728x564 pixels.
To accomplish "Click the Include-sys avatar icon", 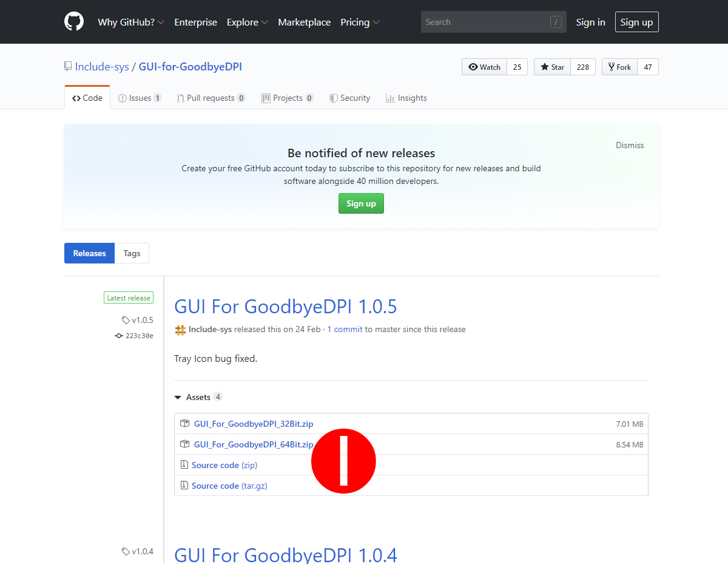I will [x=180, y=330].
